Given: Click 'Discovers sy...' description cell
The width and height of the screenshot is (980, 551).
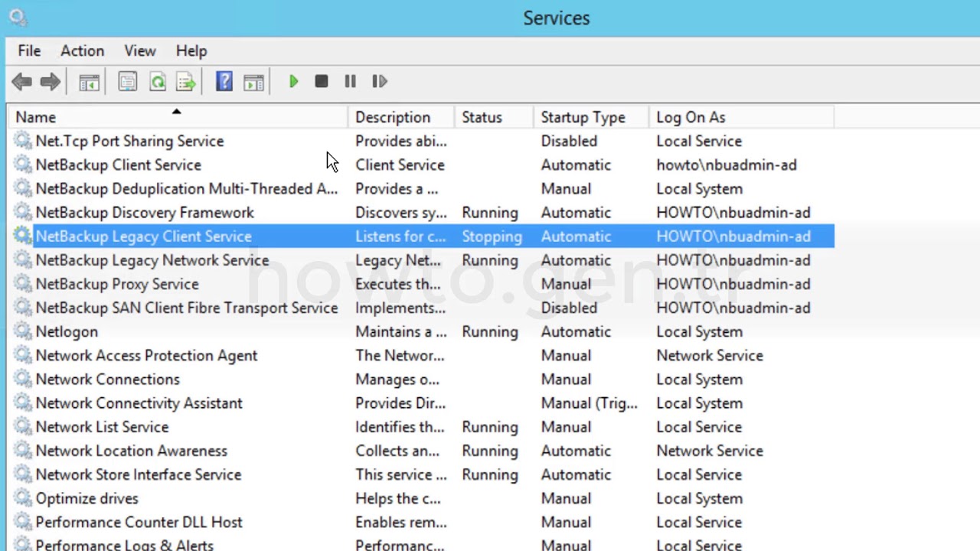Looking at the screenshot, I should (x=400, y=212).
